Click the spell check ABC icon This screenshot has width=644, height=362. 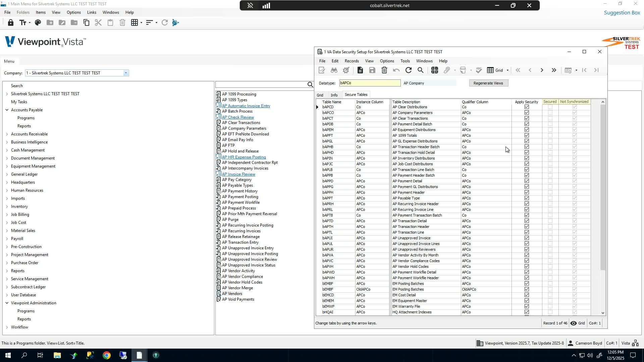tap(479, 70)
